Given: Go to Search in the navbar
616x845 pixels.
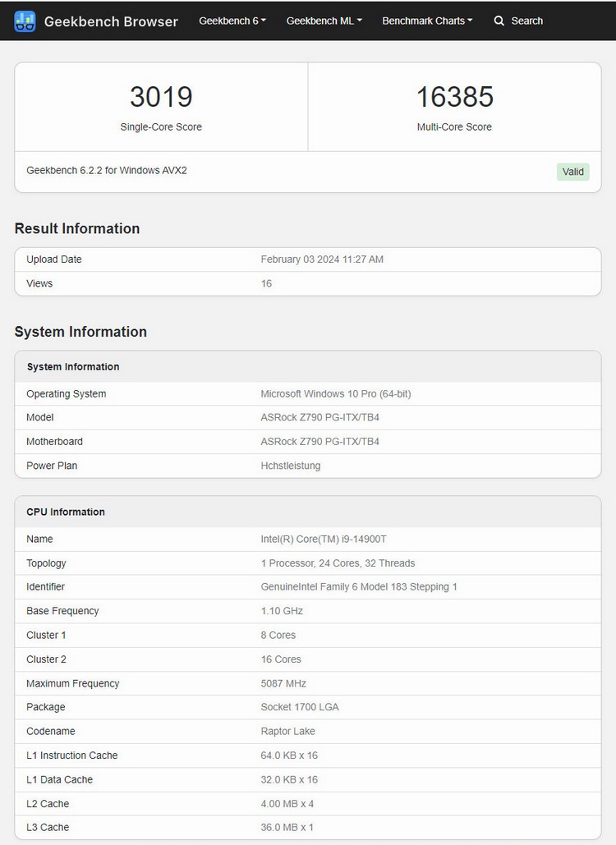Looking at the screenshot, I should 526,21.
